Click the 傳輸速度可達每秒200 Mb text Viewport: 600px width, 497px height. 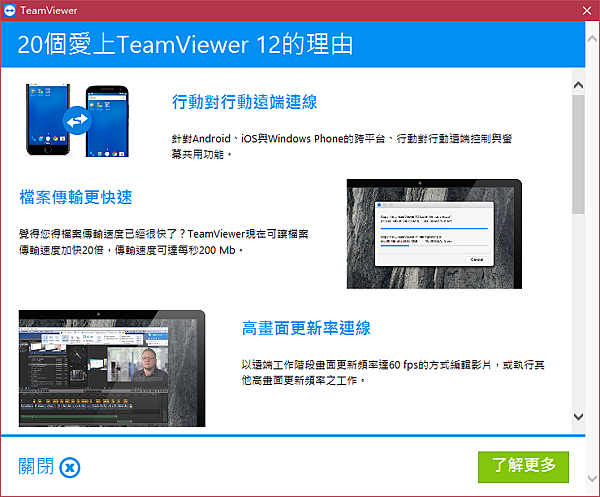coord(179,250)
